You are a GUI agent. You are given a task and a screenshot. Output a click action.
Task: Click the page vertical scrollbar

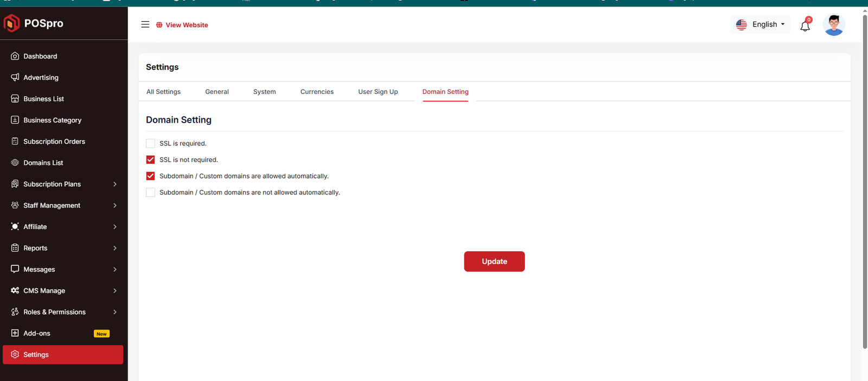coord(865,179)
